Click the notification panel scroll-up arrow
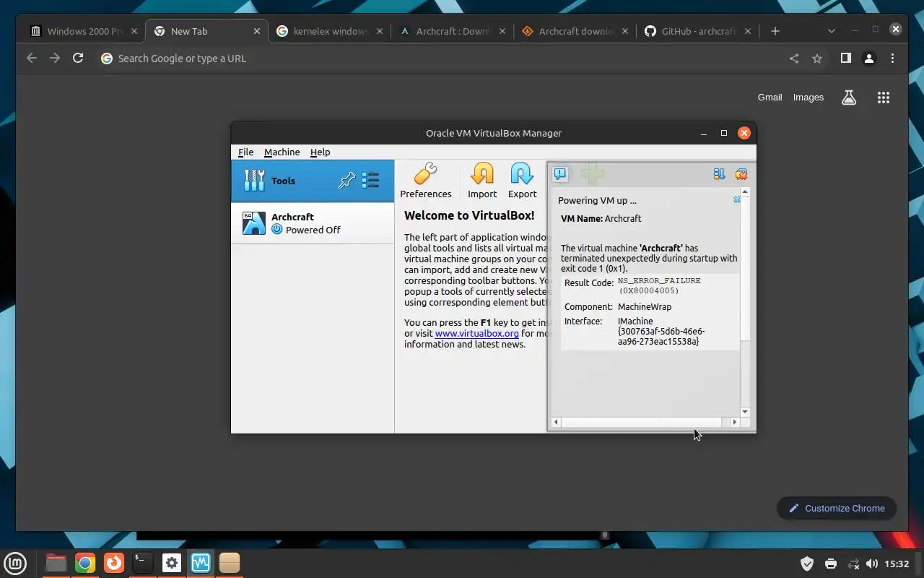 (x=745, y=192)
